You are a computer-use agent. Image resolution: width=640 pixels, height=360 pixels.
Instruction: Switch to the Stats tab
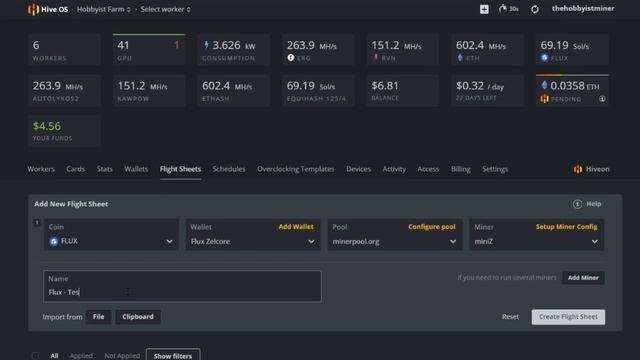(x=104, y=169)
